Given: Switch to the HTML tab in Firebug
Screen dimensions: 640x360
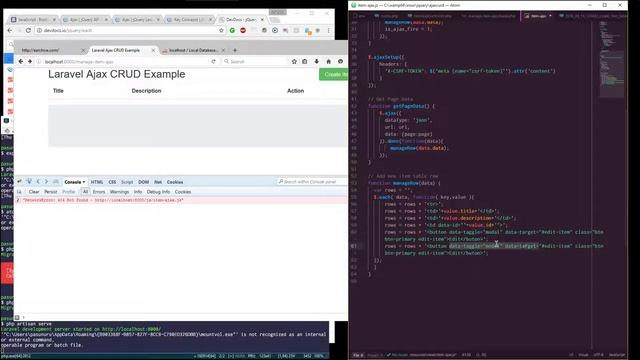Looking at the screenshot, I should pos(97,182).
